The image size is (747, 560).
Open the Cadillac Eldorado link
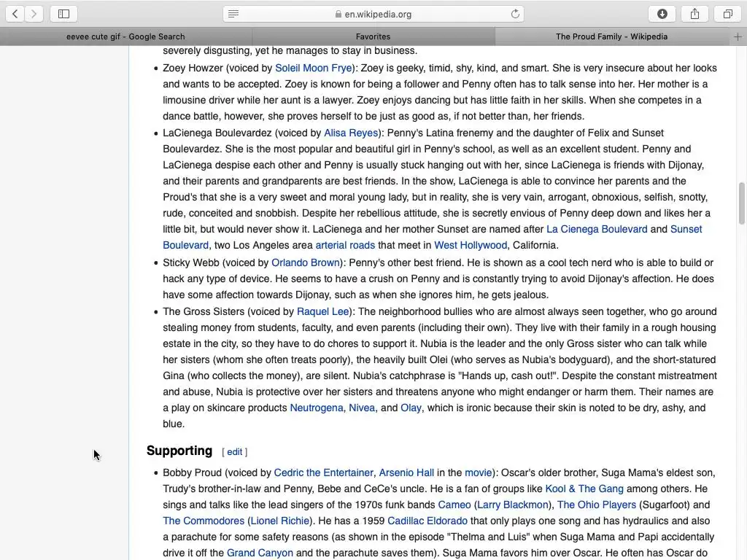pos(427,521)
